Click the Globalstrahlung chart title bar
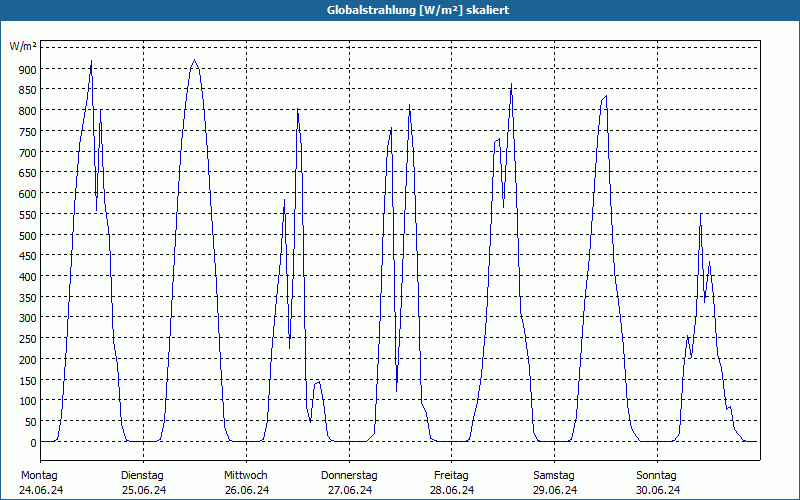The width and height of the screenshot is (800, 500). (400, 10)
